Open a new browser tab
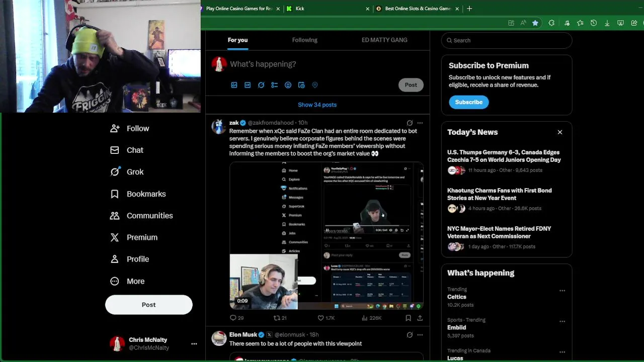 469,9
